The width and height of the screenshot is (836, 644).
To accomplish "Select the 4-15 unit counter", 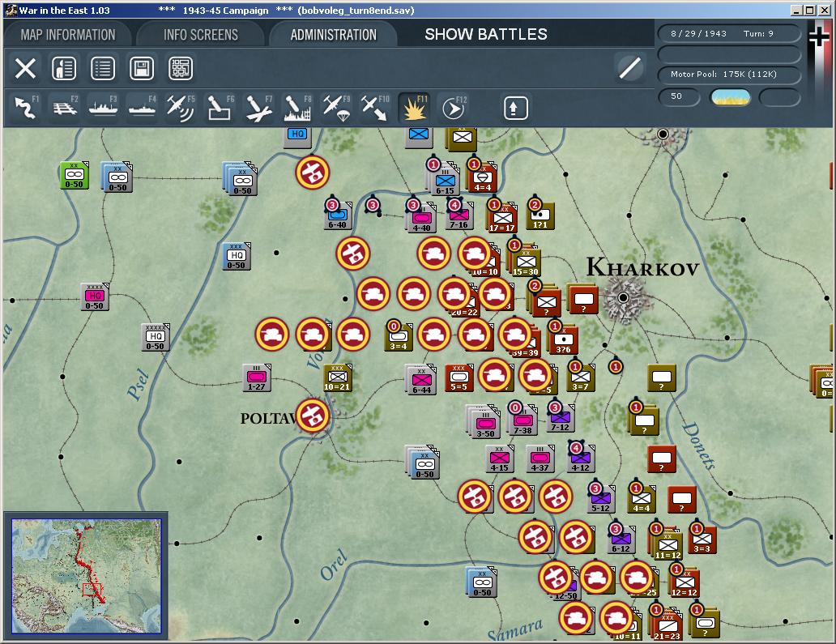I will (x=500, y=459).
